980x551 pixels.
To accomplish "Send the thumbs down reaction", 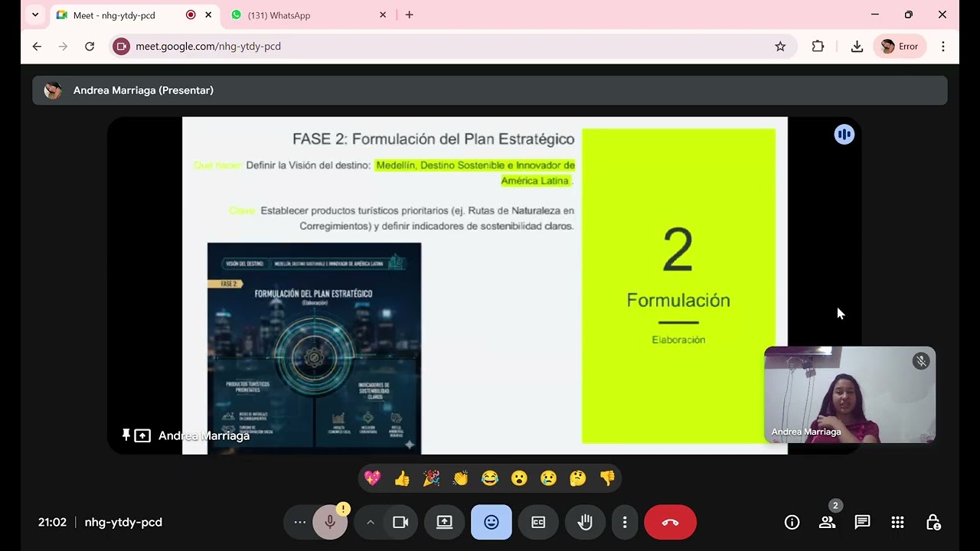I will [607, 478].
